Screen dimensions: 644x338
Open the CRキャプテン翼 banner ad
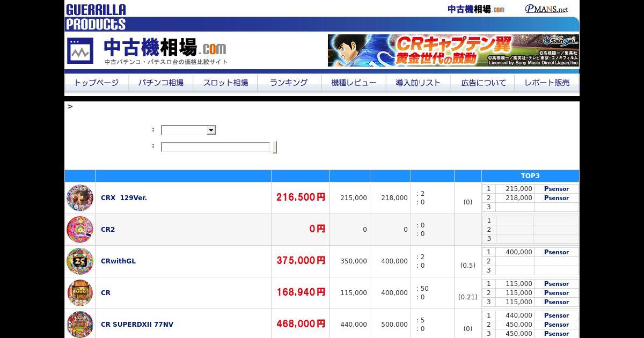click(453, 50)
